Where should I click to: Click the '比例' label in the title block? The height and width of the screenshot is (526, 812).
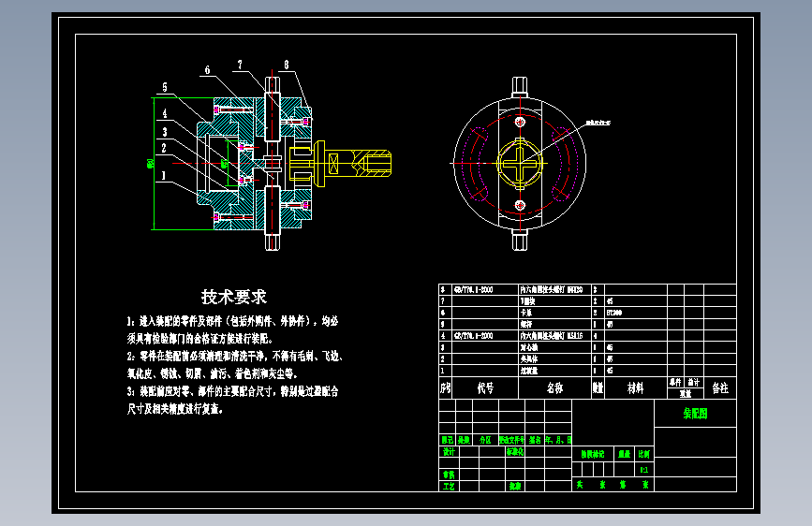point(643,454)
